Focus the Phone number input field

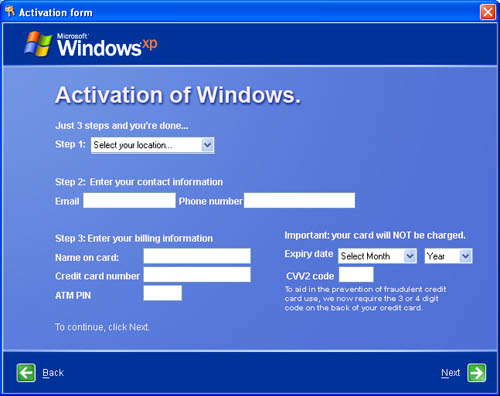tap(299, 200)
